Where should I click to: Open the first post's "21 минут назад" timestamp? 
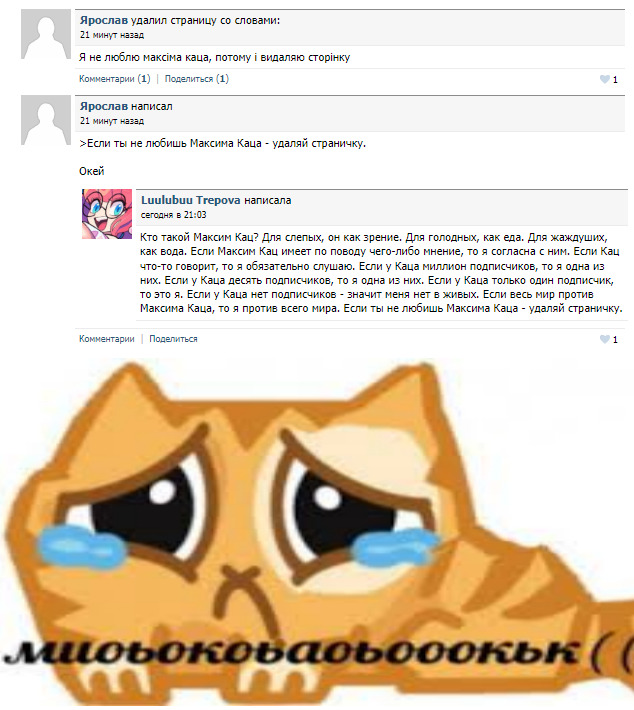(112, 35)
